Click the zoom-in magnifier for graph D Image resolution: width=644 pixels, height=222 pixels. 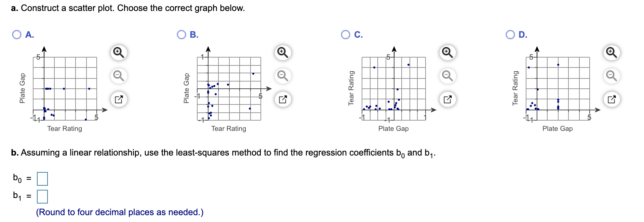point(611,51)
